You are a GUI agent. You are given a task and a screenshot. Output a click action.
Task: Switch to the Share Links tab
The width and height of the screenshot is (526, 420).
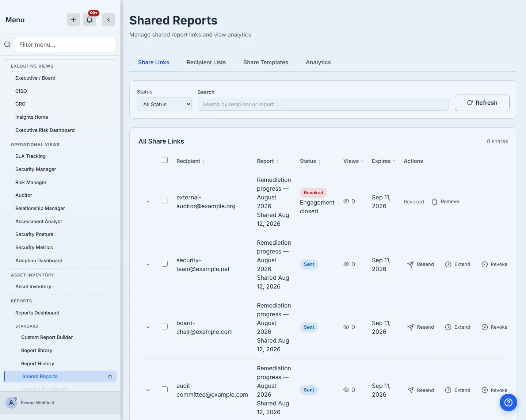coord(153,62)
